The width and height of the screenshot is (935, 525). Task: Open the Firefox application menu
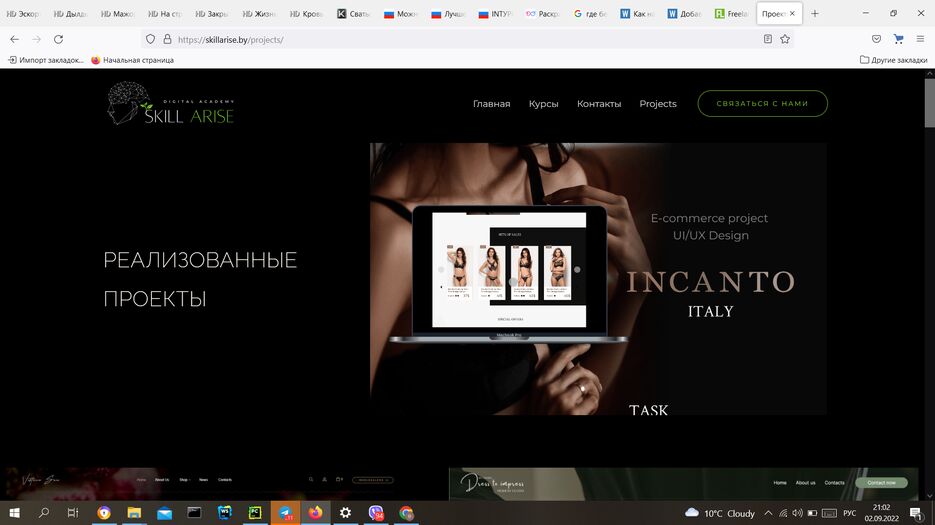920,39
